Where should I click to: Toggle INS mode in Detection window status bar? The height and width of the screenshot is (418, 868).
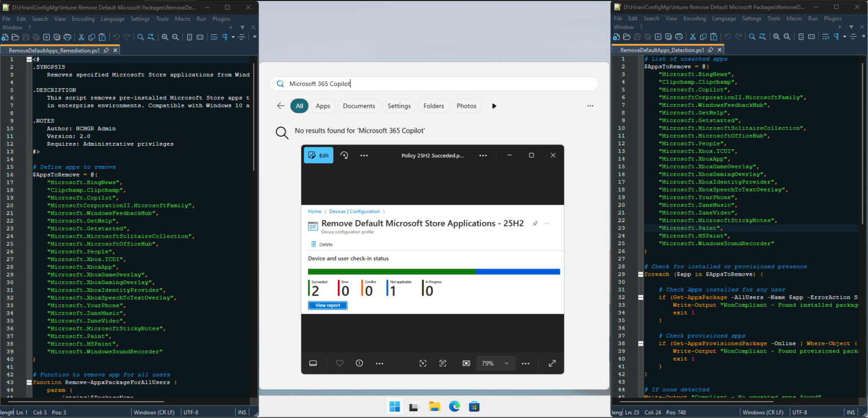click(850, 412)
